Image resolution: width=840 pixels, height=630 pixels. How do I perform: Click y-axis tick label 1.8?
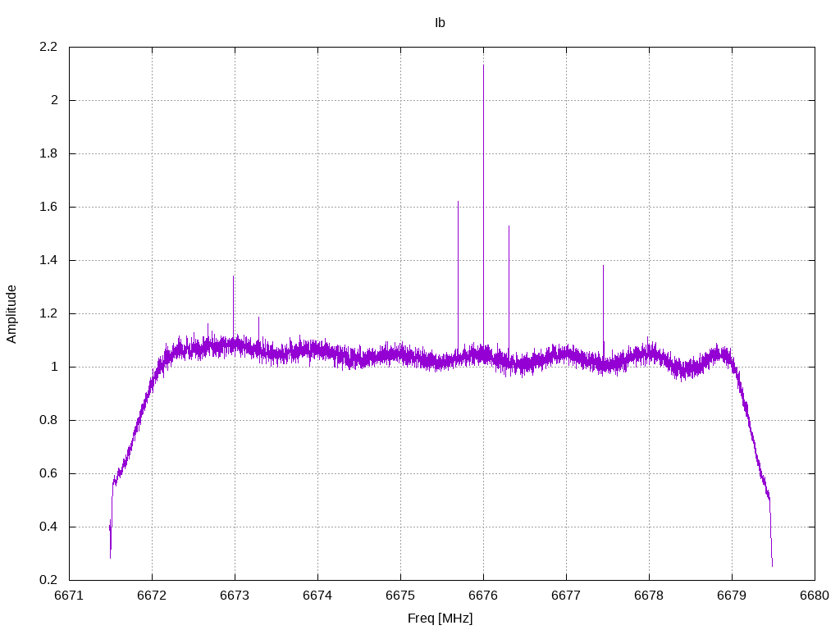48,153
